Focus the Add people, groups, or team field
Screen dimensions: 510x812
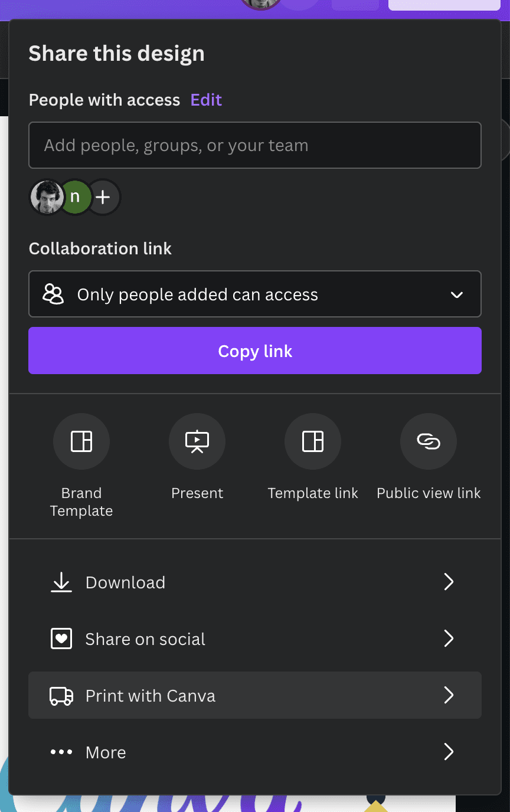click(x=255, y=145)
